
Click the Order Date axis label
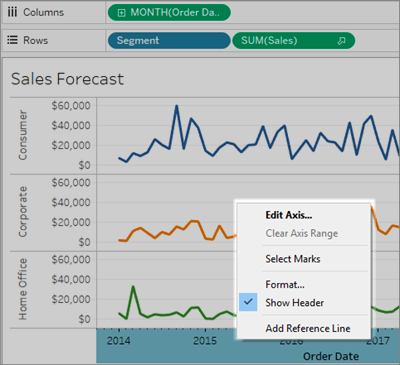tap(331, 356)
